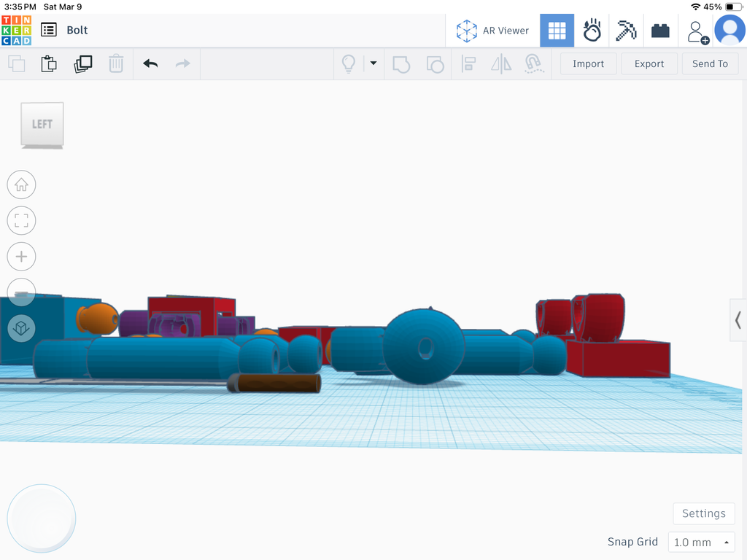This screenshot has height=560, width=747.
Task: Toggle show-all lightbulb icon
Action: pos(349,64)
